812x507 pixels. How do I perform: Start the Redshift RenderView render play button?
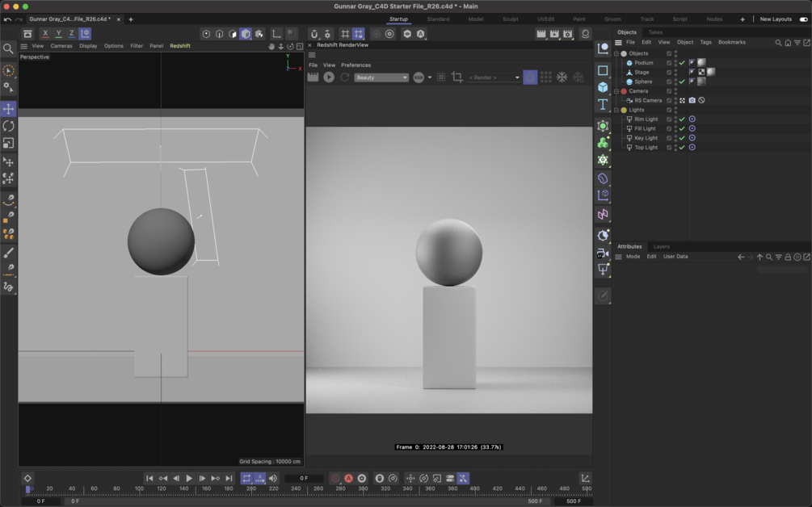(x=329, y=77)
